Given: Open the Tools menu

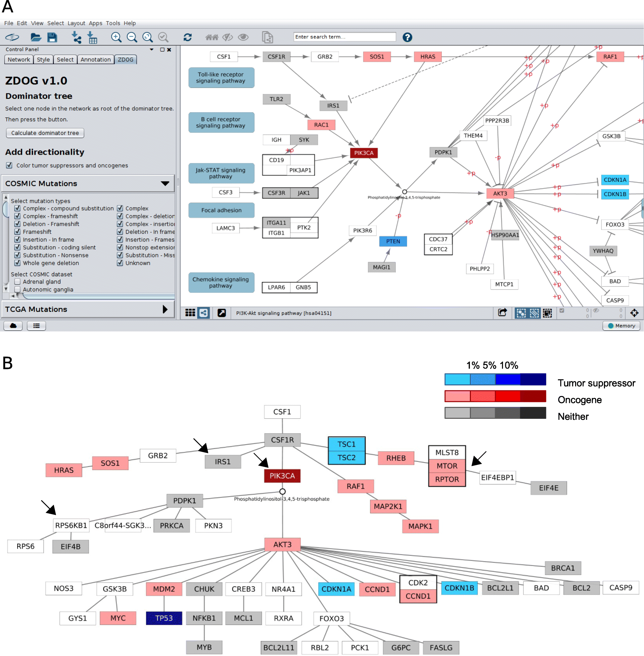Looking at the screenshot, I should (113, 23).
